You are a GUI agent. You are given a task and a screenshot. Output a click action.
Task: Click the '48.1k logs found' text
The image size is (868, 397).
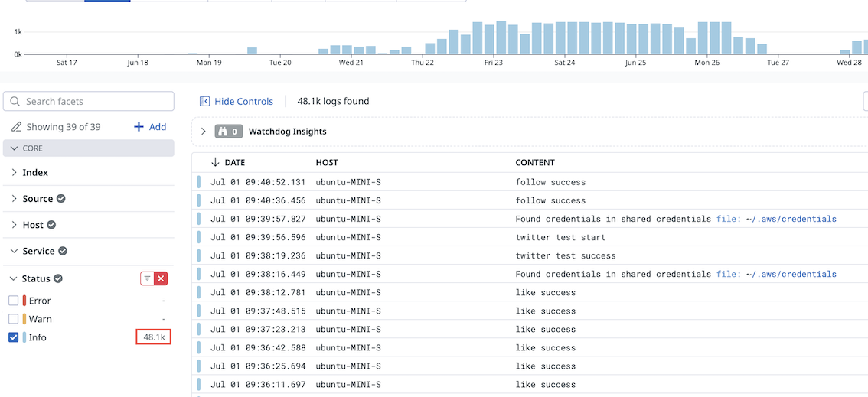[x=333, y=101]
